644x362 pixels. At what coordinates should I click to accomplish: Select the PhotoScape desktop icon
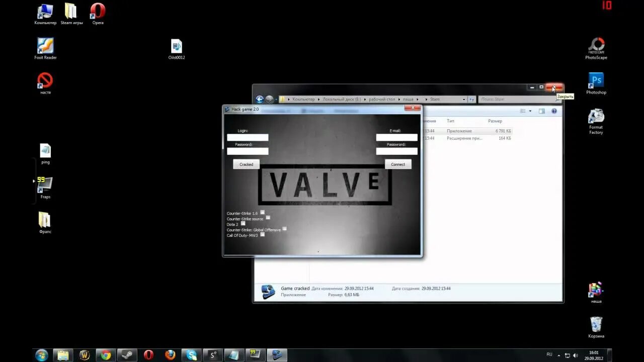point(596,49)
